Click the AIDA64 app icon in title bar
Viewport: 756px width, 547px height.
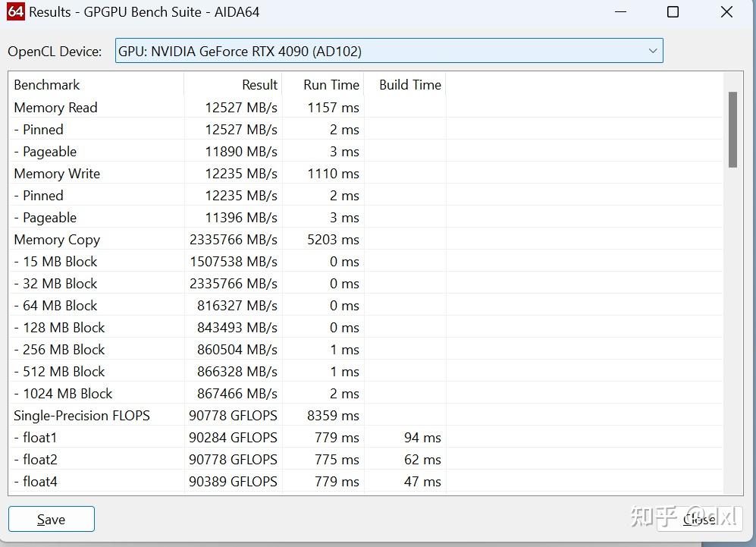15,11
